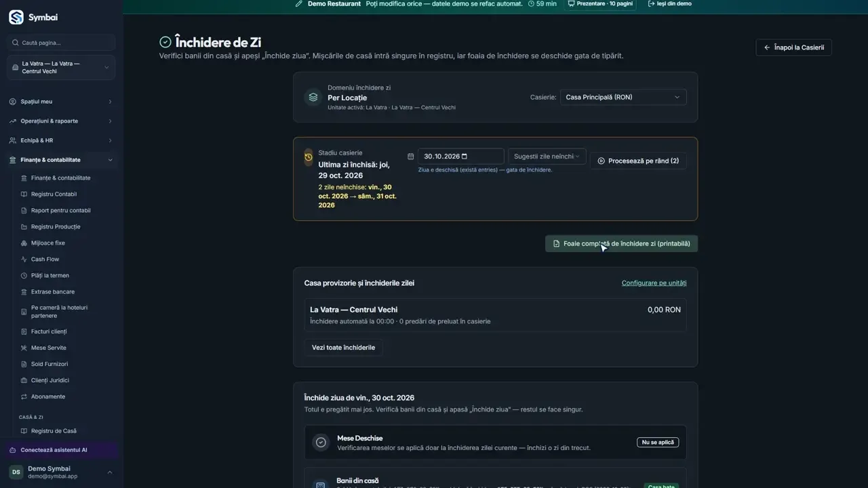Open the Sugestii zile neînchise dropdown

coord(547,157)
